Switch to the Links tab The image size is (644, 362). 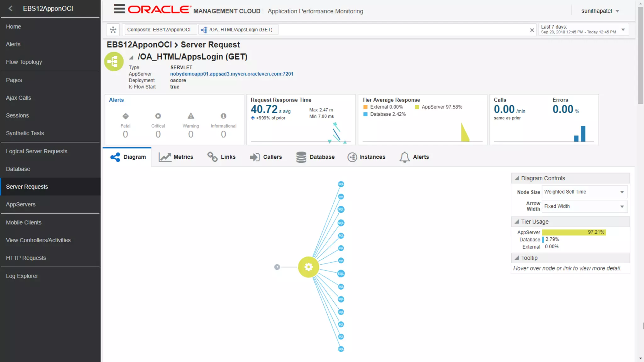221,157
